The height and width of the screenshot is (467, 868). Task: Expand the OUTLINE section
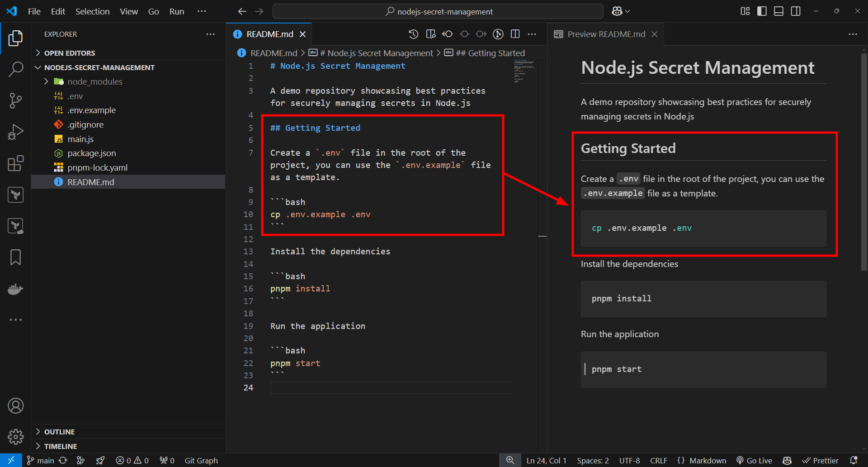click(59, 432)
